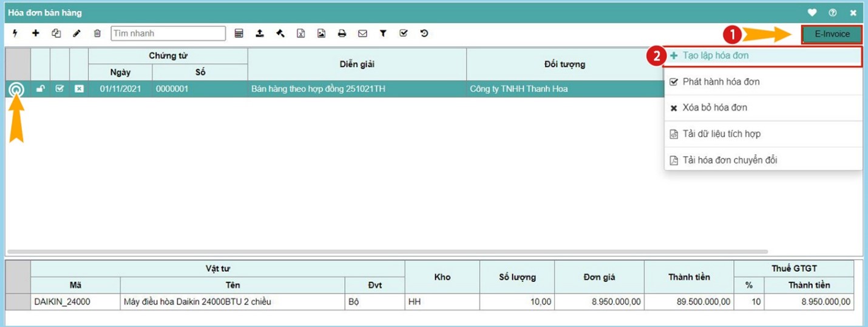Click the copy document icon

click(x=56, y=33)
